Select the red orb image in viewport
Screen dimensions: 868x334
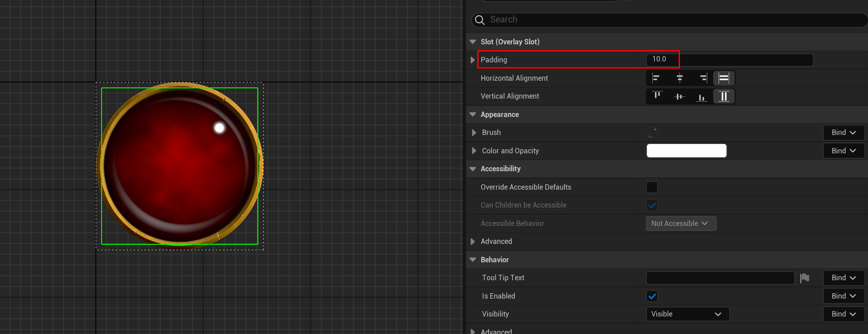[x=180, y=166]
